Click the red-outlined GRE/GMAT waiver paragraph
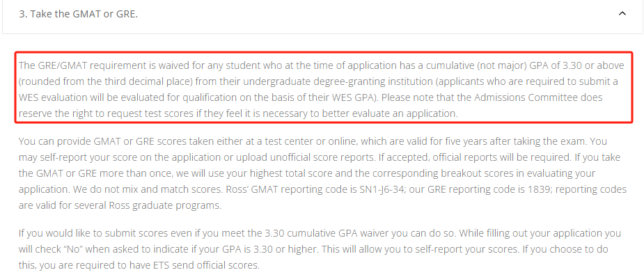Screen dimensions: 644x277 [324, 87]
